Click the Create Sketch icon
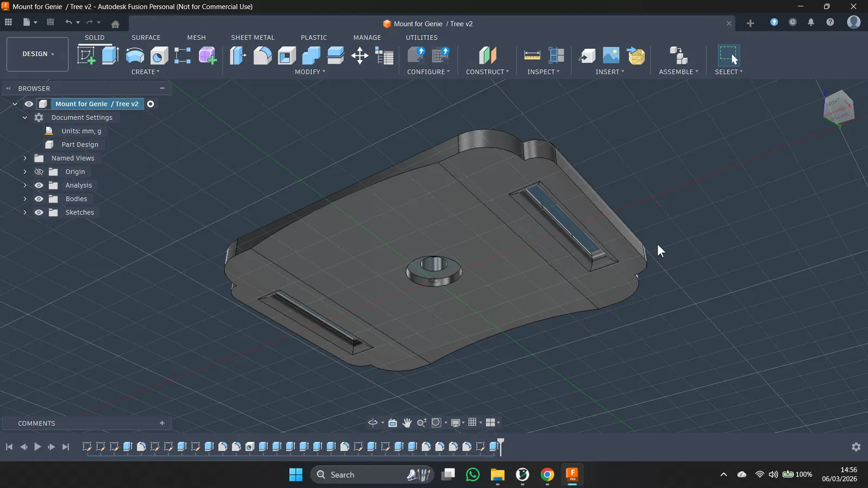The height and width of the screenshot is (488, 868). 86,55
